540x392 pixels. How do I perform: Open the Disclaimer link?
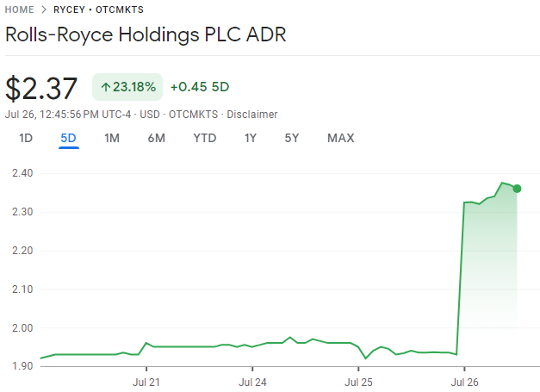[252, 115]
